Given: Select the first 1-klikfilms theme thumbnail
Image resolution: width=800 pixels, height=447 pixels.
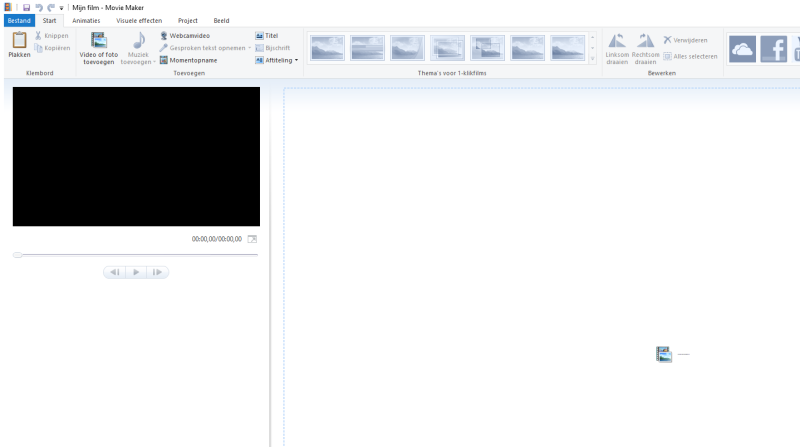Looking at the screenshot, I should click(327, 48).
